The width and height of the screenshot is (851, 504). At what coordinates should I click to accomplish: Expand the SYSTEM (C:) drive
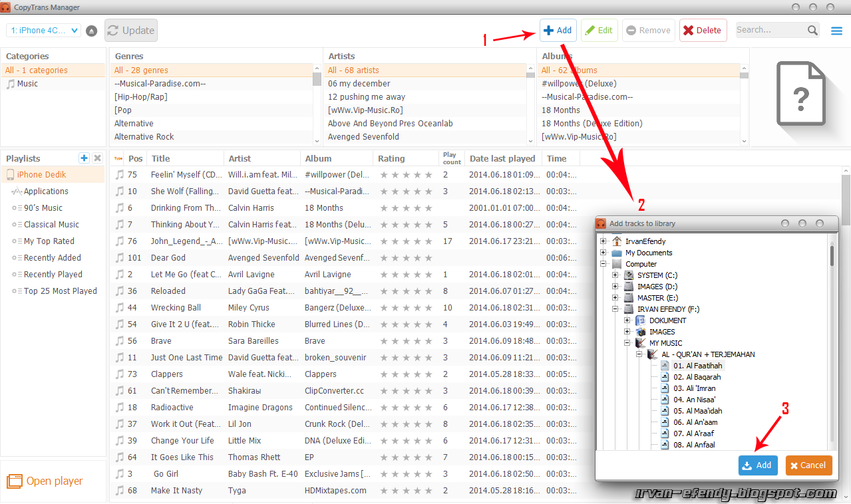click(615, 275)
